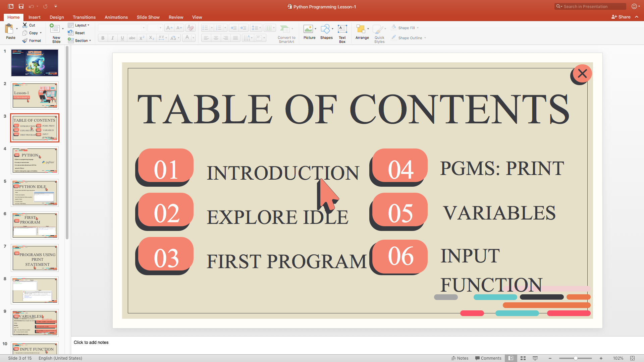Screen dimensions: 644x362
Task: Click the Paste clipboard icon
Action: click(x=9, y=29)
